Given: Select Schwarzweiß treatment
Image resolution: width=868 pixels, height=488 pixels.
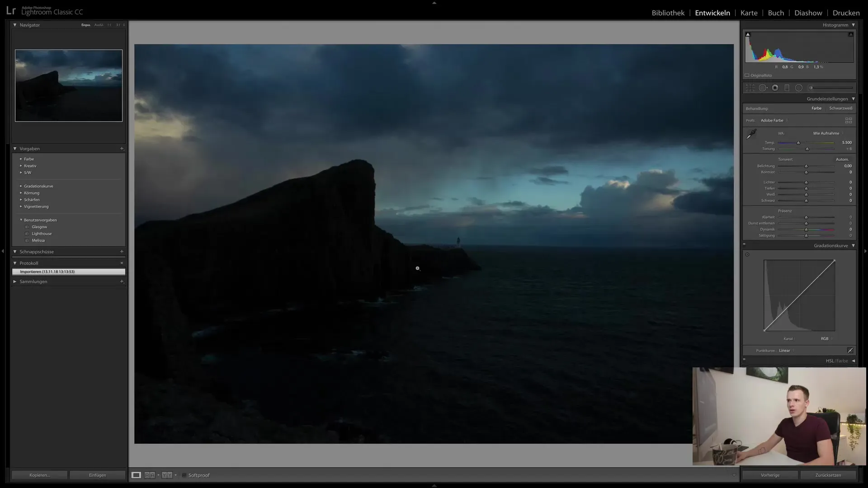Looking at the screenshot, I should pos(841,108).
